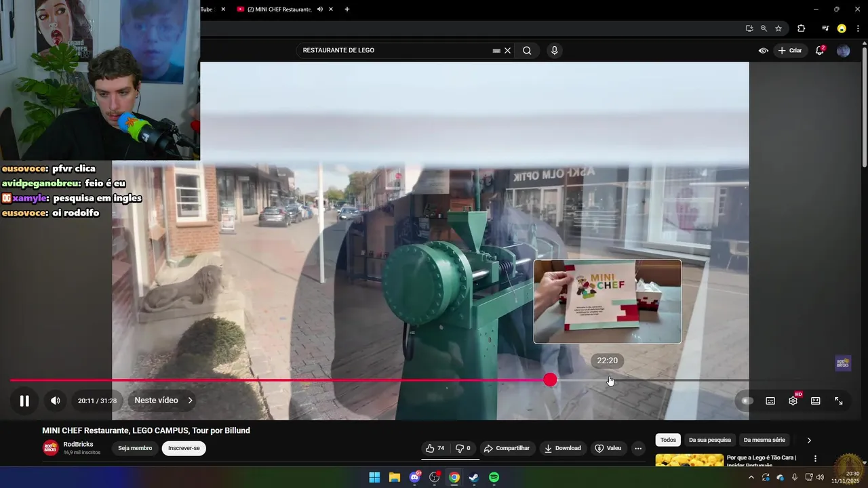This screenshot has width=868, height=488.
Task: Select the 'Da mesma série' chip
Action: (764, 440)
